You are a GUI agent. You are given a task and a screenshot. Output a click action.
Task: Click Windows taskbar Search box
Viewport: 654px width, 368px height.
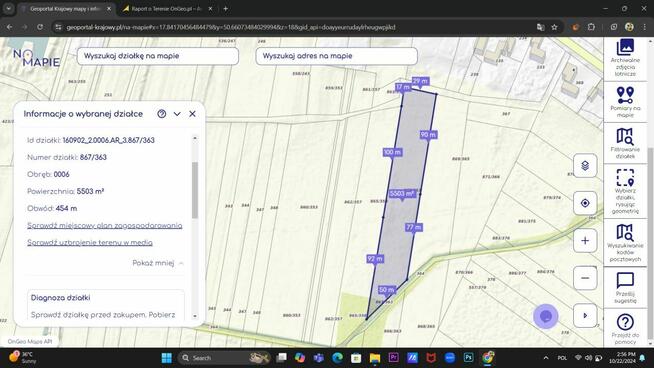[x=225, y=358]
